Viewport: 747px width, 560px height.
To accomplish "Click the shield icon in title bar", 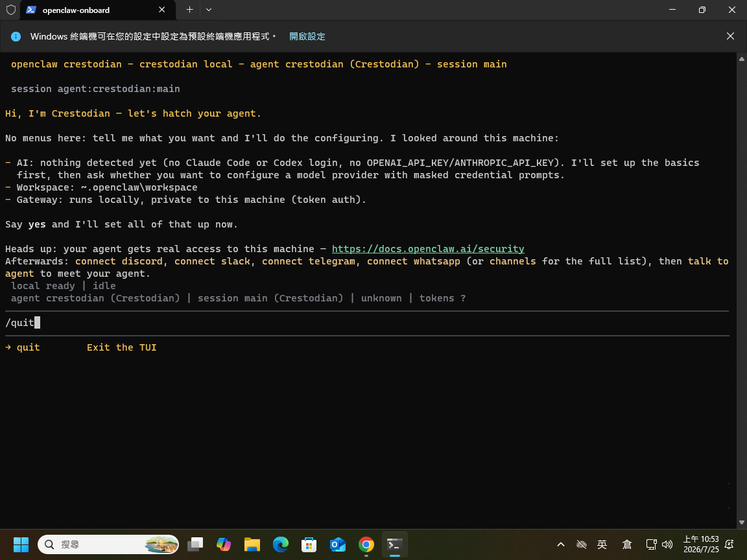I will [x=11, y=10].
